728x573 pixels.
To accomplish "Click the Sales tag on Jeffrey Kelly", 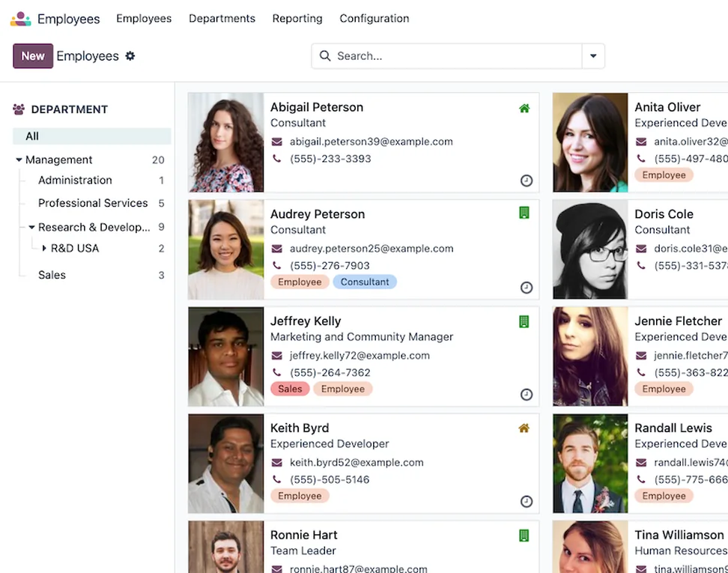I will tap(290, 389).
